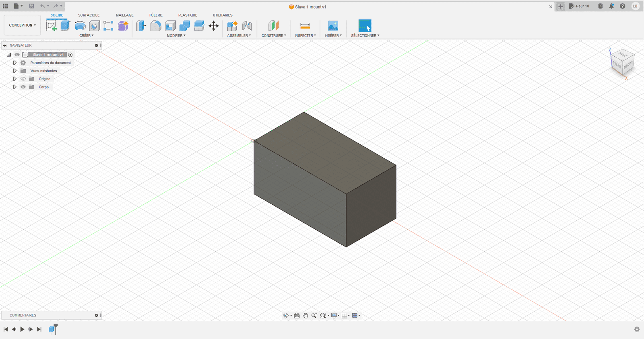Toggle visibility of Slave 1 mount v1
This screenshot has height=339, width=644.
tap(17, 55)
